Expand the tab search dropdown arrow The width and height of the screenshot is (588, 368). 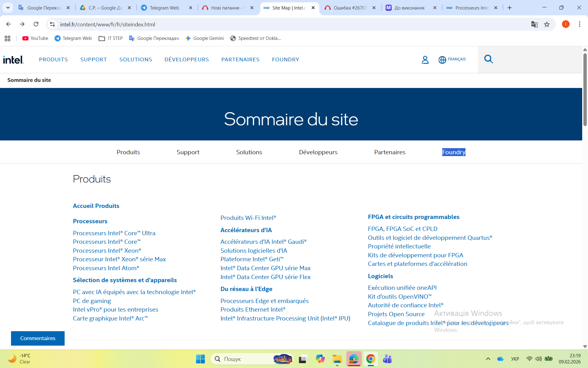[x=8, y=8]
